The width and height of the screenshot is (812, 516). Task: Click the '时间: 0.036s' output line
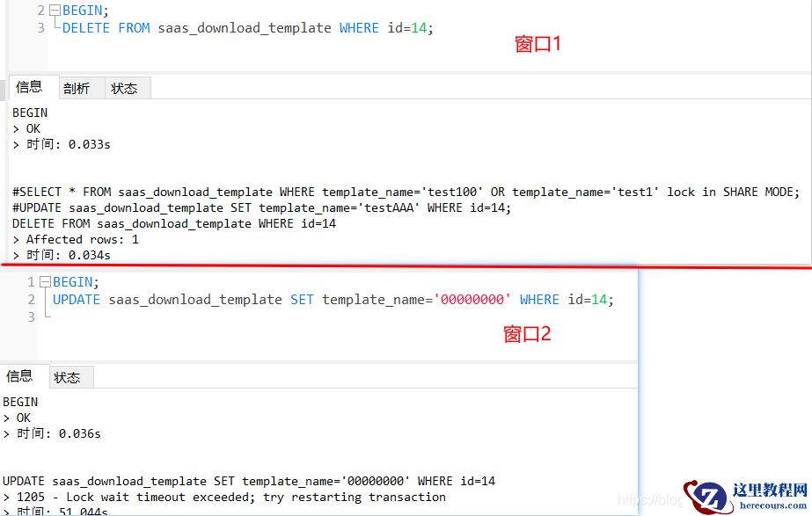coord(52,433)
